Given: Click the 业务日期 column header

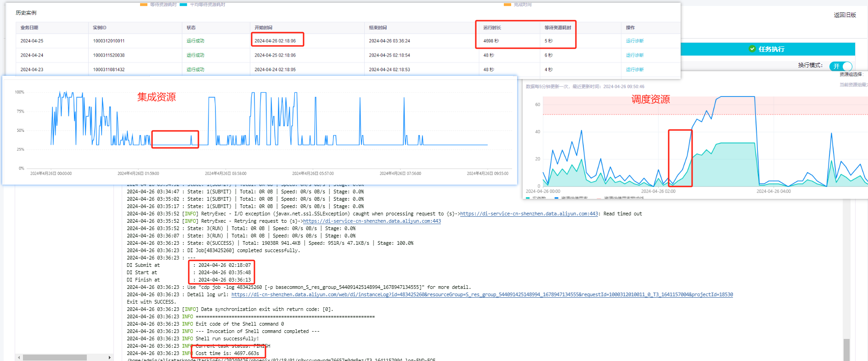Looking at the screenshot, I should (x=29, y=28).
